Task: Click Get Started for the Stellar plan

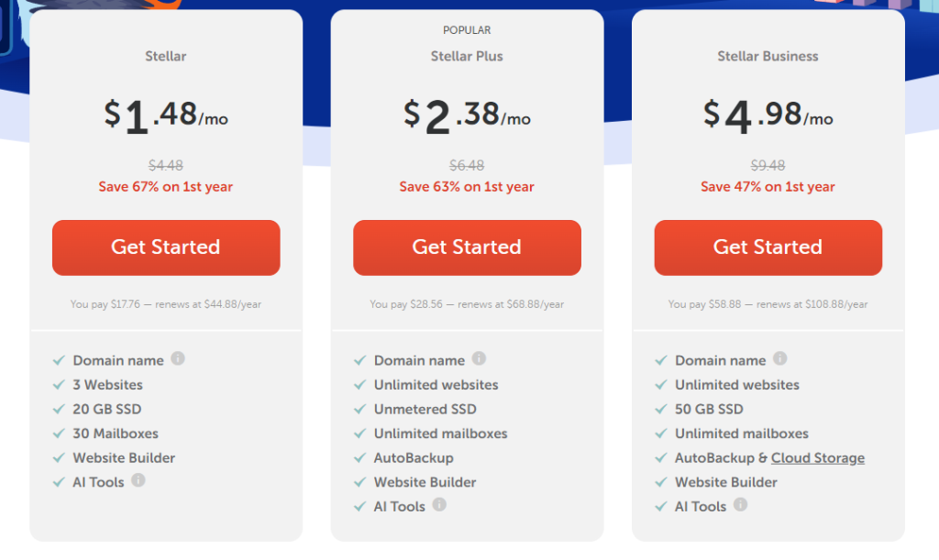Action: [x=166, y=247]
